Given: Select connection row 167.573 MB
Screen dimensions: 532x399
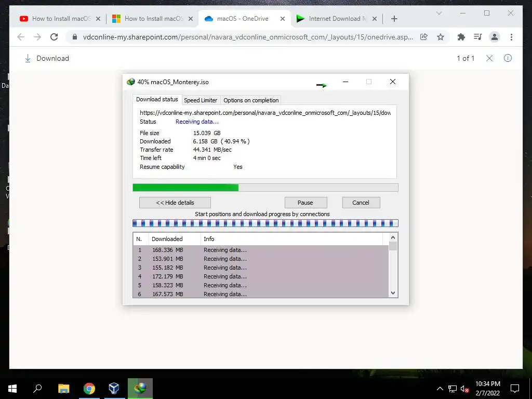Looking at the screenshot, I should pos(261,294).
